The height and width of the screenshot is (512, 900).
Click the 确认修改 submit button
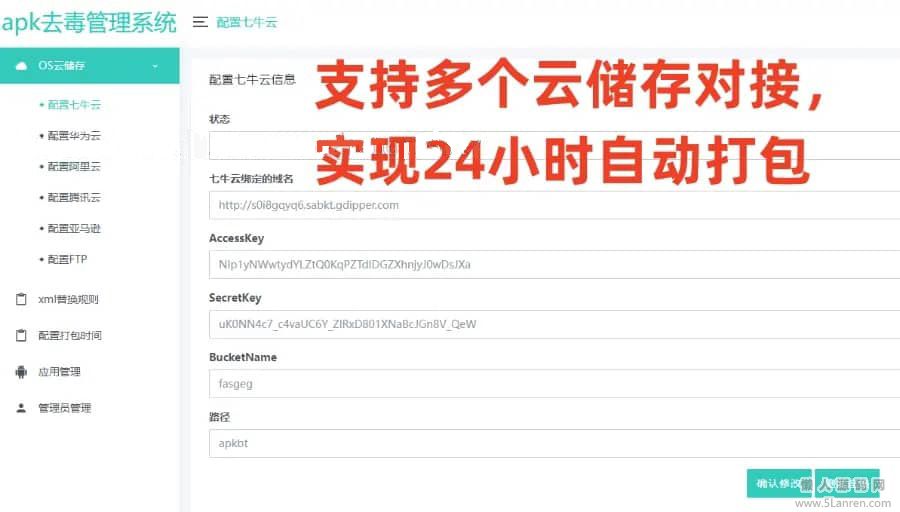coord(779,483)
